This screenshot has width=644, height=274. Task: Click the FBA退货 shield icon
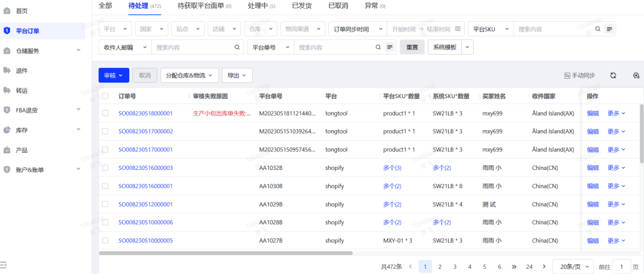tap(7, 110)
